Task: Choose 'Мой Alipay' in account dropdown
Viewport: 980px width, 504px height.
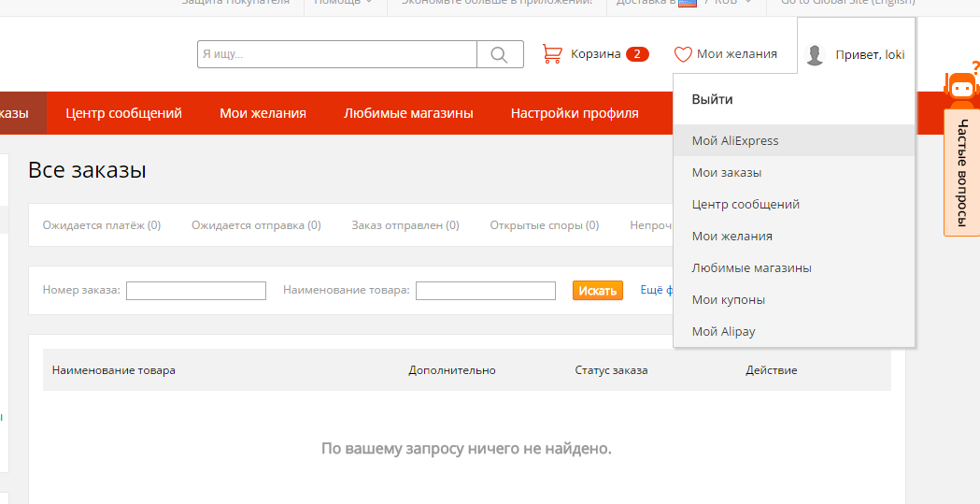Action: [x=794, y=331]
